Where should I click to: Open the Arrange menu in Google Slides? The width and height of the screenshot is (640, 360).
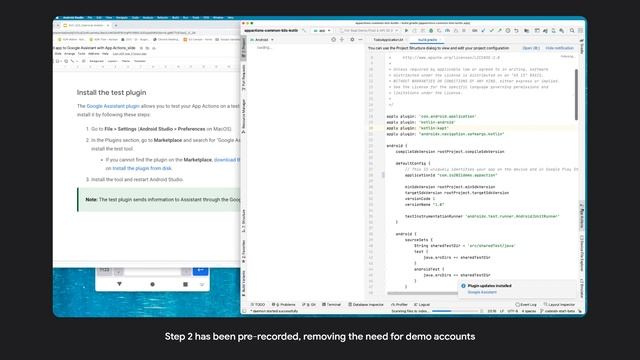[69, 54]
